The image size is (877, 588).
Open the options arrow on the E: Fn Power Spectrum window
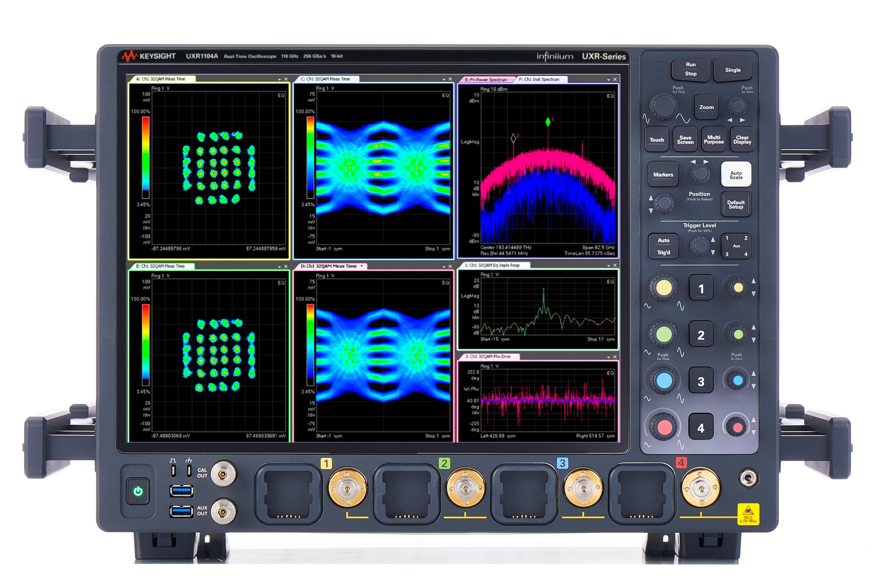coord(608,79)
